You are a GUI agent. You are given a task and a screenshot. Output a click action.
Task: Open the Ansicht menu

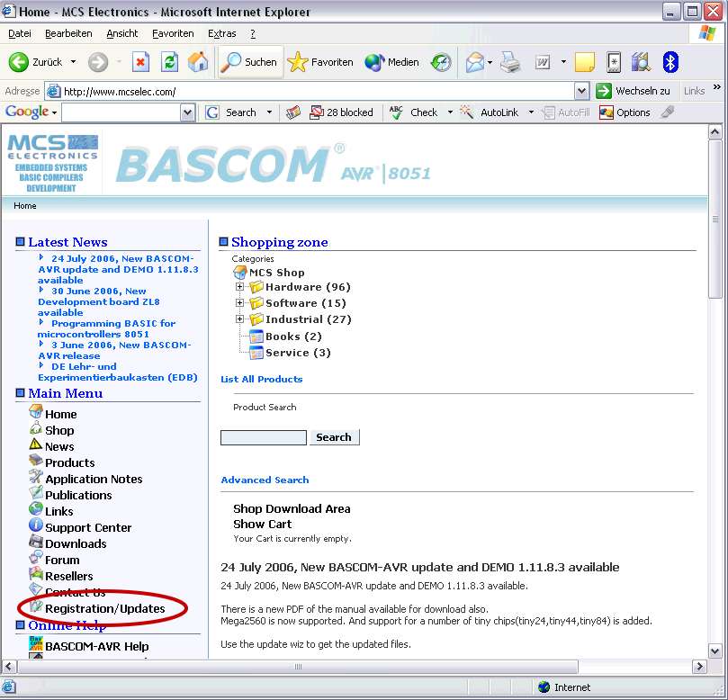pos(121,33)
